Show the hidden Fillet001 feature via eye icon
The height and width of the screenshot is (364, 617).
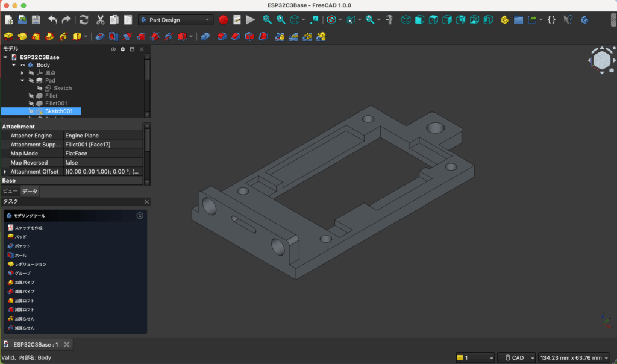pyautogui.click(x=31, y=104)
